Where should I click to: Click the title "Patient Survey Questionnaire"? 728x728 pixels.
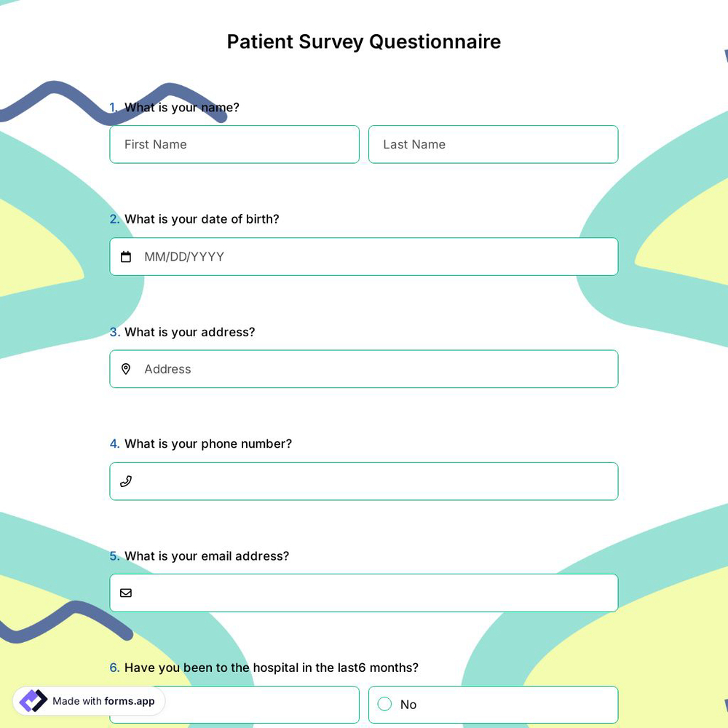pos(363,41)
